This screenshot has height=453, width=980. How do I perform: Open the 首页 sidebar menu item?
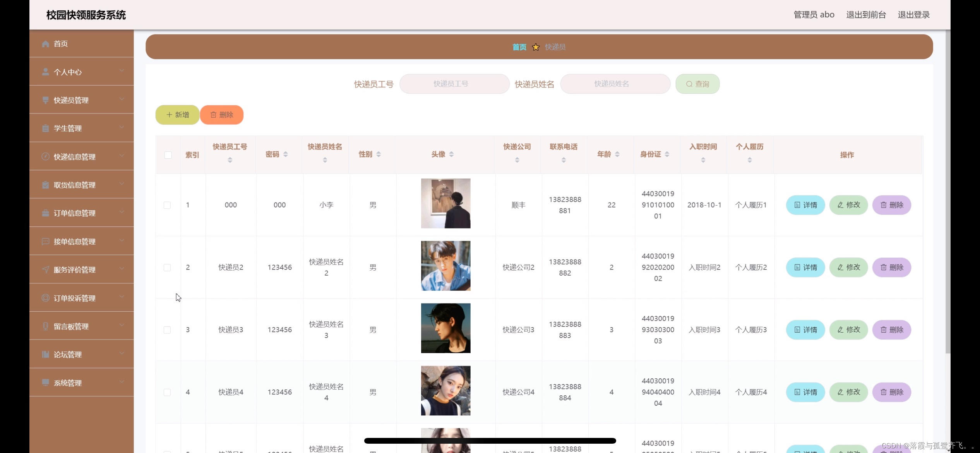click(82, 44)
